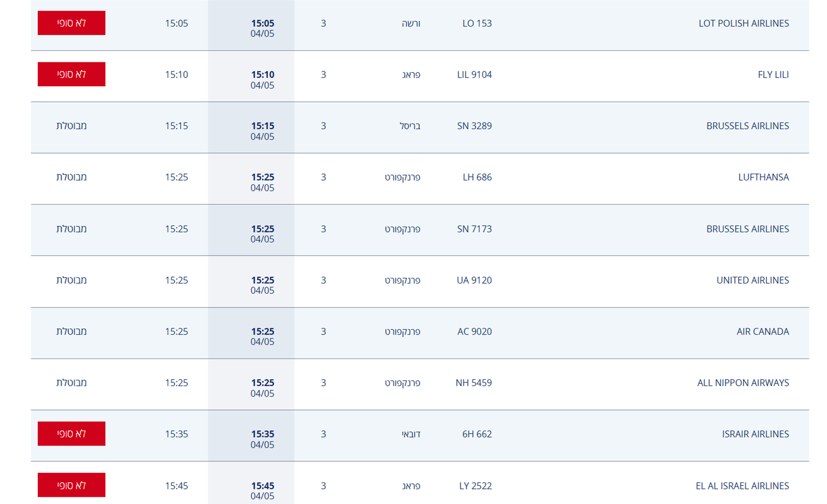Click the red status badge for LO 153
The width and height of the screenshot is (827, 504).
click(x=71, y=23)
